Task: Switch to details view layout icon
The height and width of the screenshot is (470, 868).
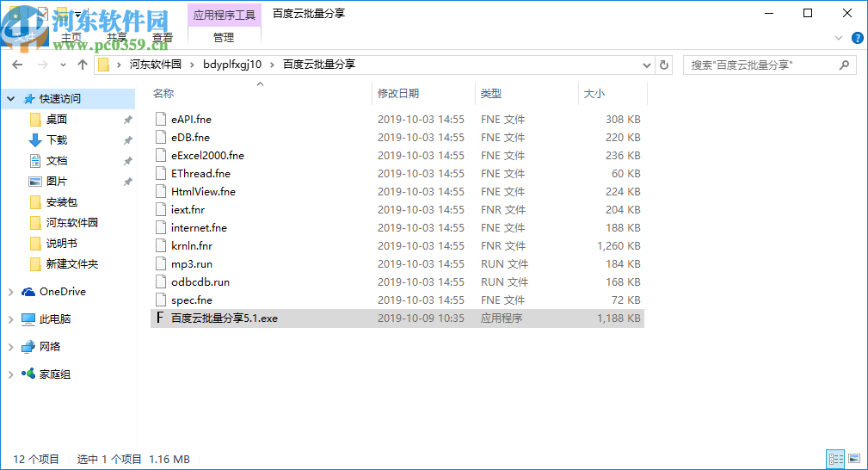Action: (x=835, y=459)
